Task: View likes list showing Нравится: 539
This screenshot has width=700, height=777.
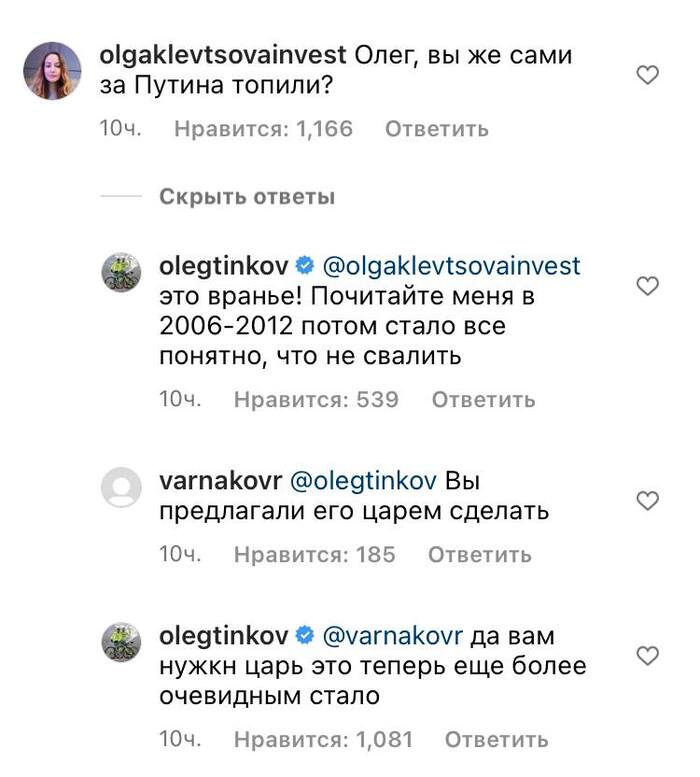Action: 315,400
